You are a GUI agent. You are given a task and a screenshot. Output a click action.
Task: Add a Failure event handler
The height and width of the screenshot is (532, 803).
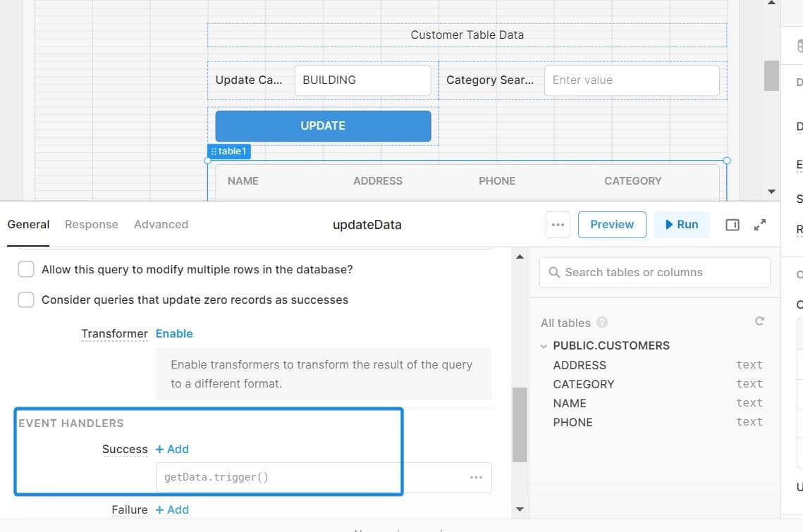click(x=172, y=509)
